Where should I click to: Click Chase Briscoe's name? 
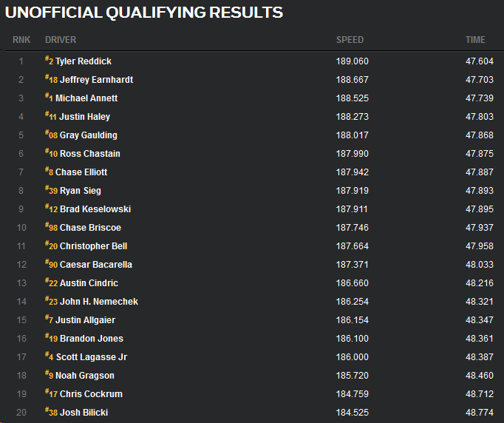pos(90,228)
